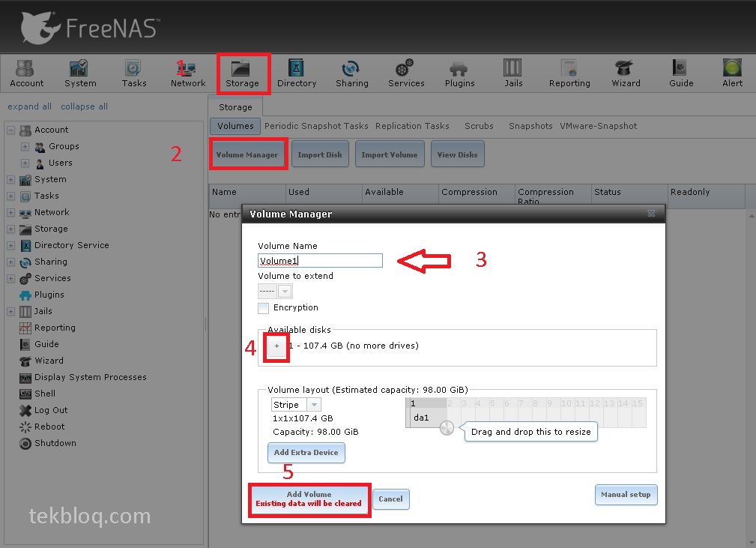Switch to the Volumes tab
756x548 pixels.
(x=235, y=126)
